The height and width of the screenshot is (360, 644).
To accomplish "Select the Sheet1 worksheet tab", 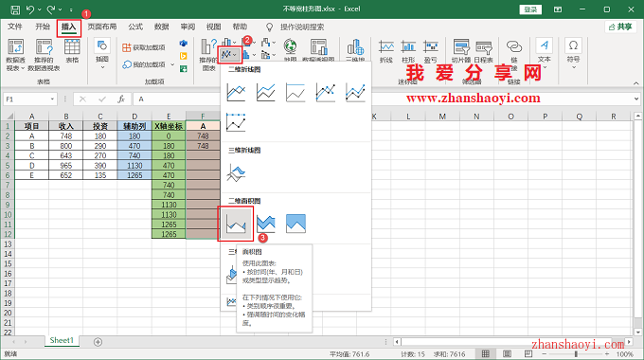I will coord(62,340).
